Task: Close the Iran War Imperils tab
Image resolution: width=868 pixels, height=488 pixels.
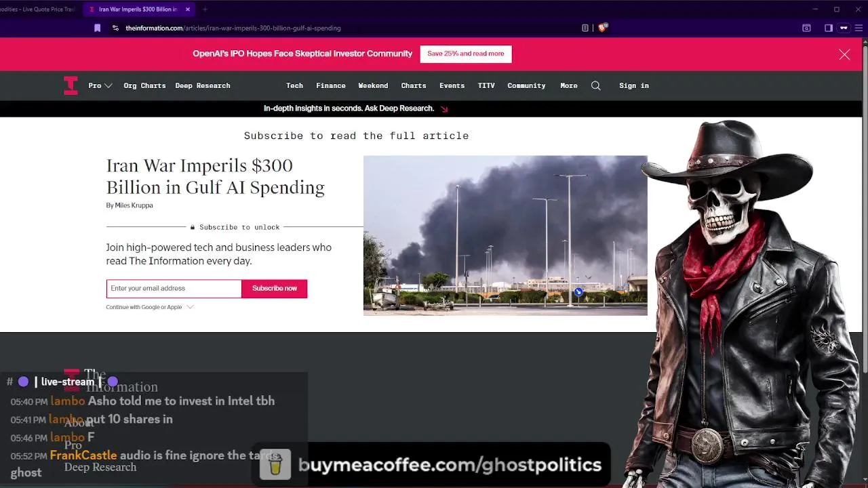Action: click(x=188, y=9)
